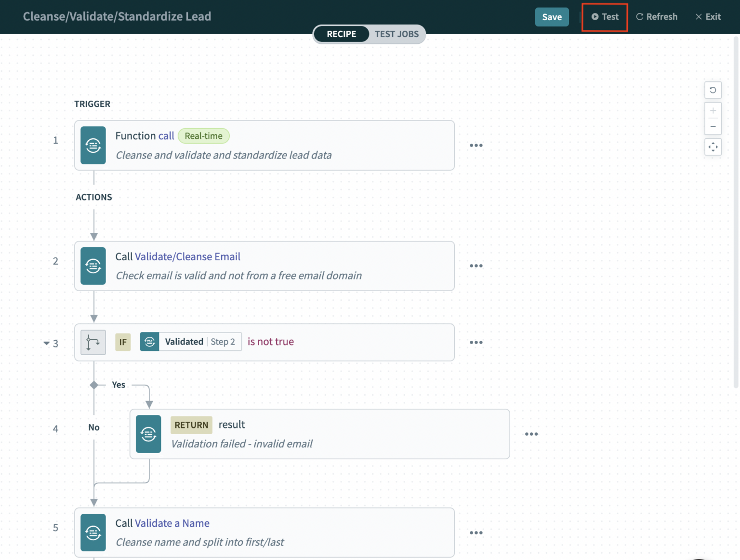Switch to the RECIPE tab
740x560 pixels.
point(341,34)
